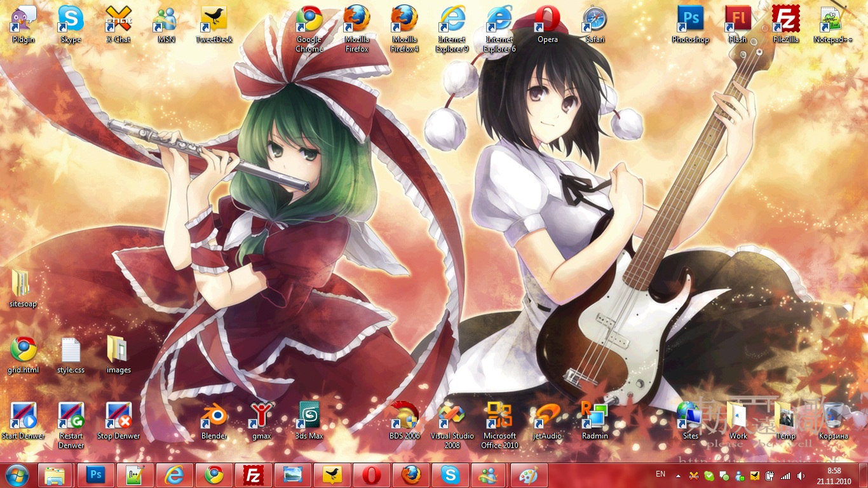
Task: Select the Notepad++ desktop shortcut
Action: [x=833, y=24]
